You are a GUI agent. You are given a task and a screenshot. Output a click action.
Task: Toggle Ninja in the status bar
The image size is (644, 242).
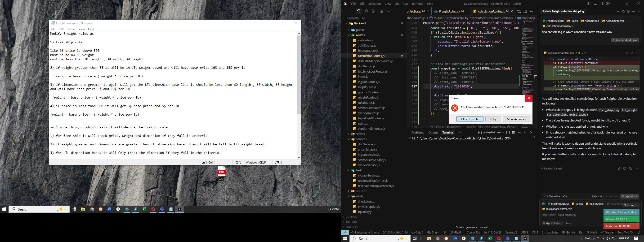[592, 232]
